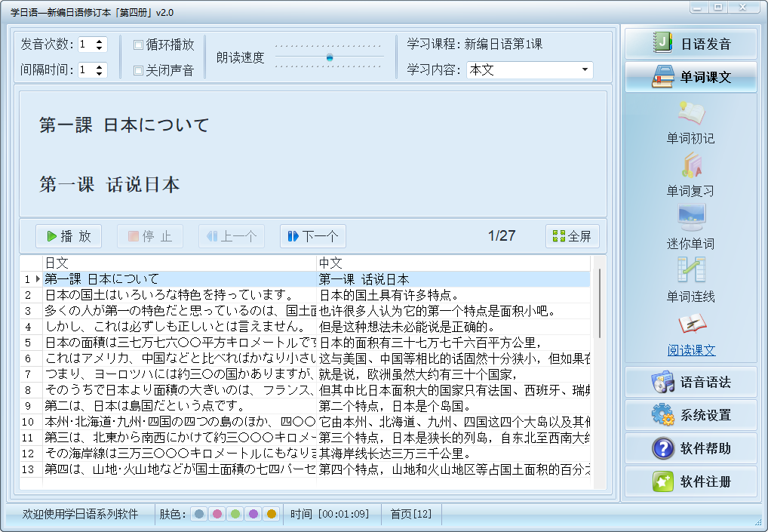Click the 单词初记 book icon
Viewport: 768px width, 532px height.
(691, 112)
